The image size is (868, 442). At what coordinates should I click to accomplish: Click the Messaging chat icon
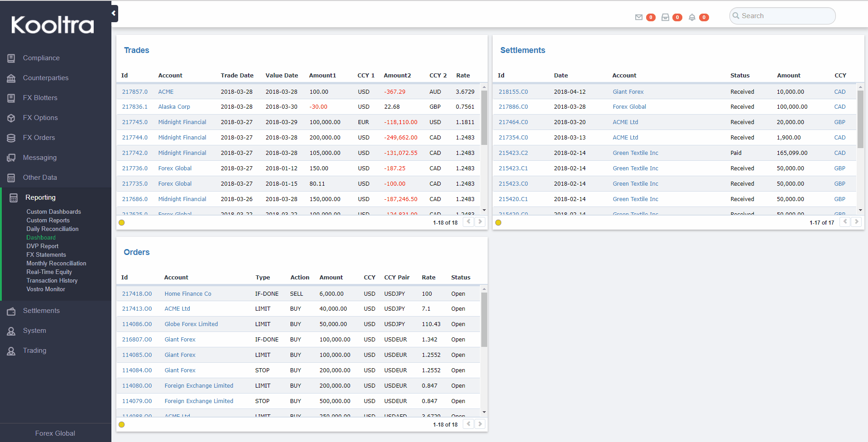[11, 158]
